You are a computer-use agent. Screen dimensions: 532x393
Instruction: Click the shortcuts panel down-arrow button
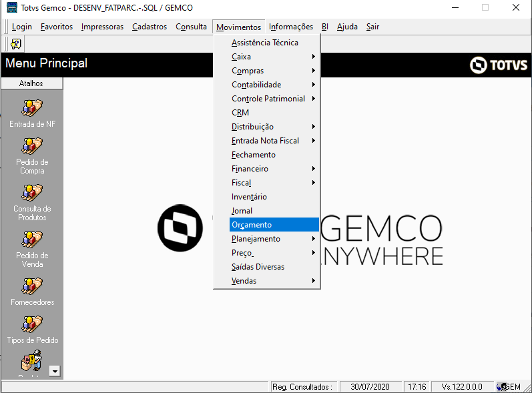[55, 371]
